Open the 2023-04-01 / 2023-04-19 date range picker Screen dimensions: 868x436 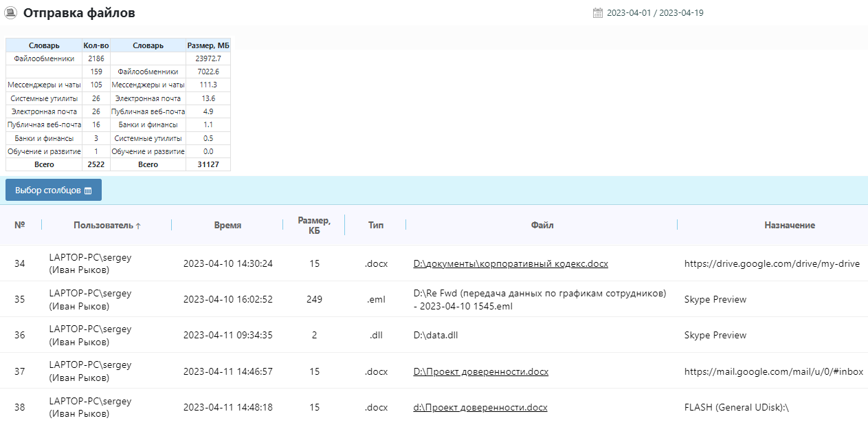[654, 13]
